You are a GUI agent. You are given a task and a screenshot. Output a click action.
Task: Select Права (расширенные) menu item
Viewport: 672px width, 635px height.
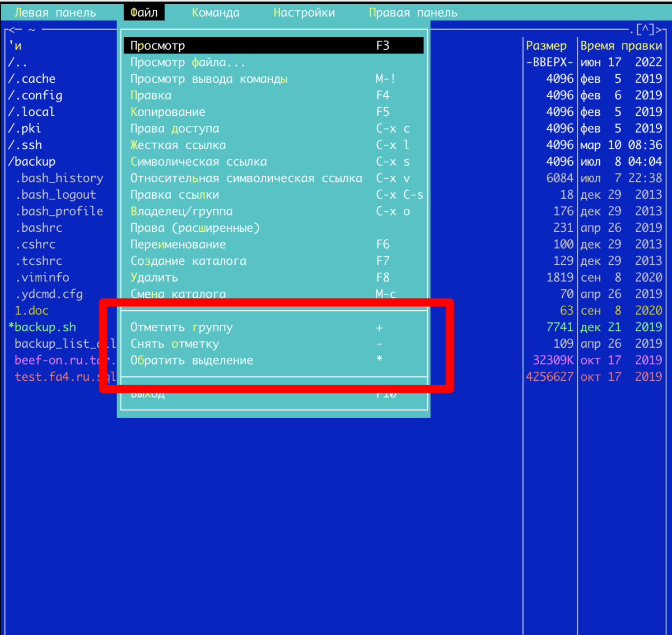273,228
